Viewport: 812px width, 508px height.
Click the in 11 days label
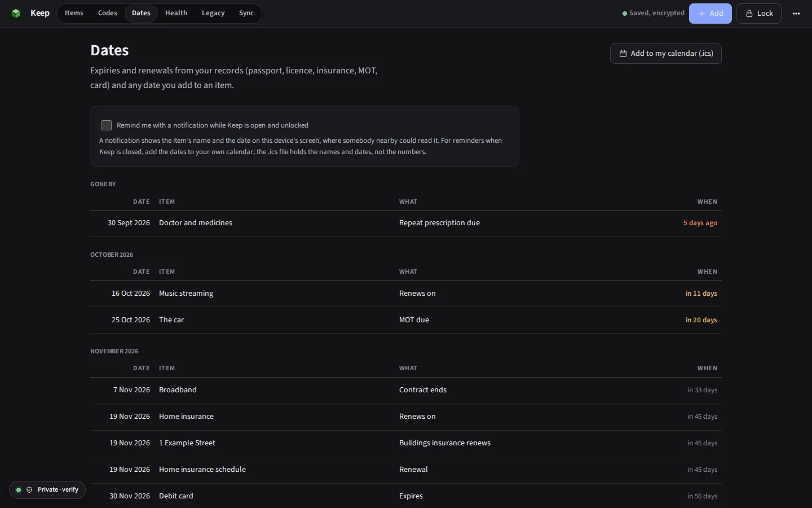[701, 294]
